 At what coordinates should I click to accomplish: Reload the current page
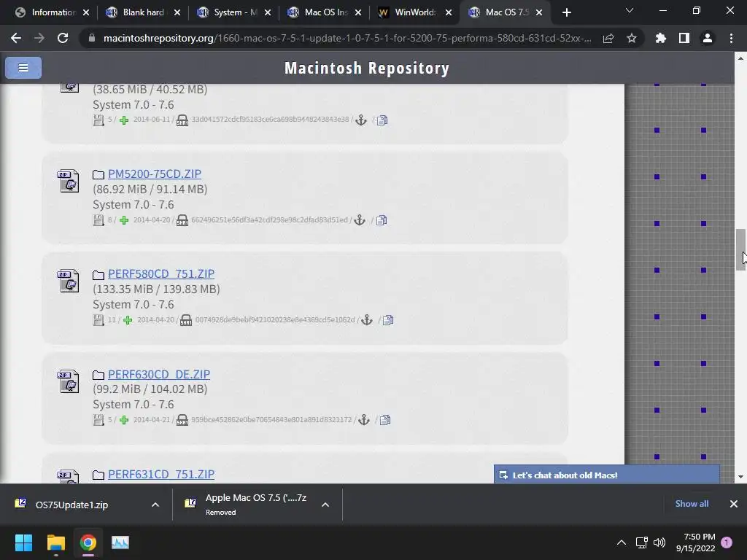63,38
